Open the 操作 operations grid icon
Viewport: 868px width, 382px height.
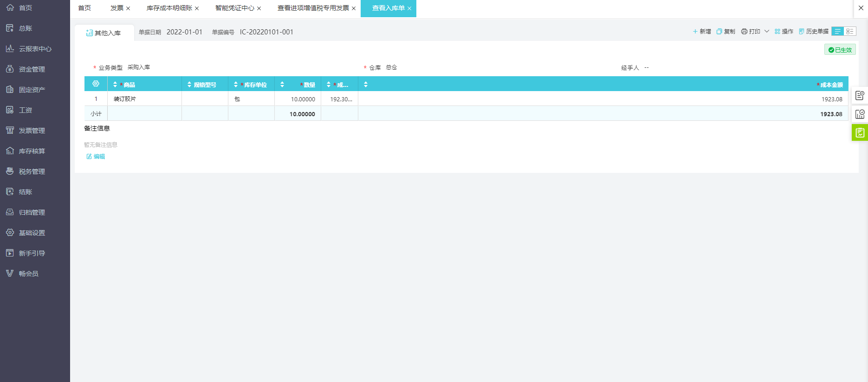pyautogui.click(x=777, y=32)
